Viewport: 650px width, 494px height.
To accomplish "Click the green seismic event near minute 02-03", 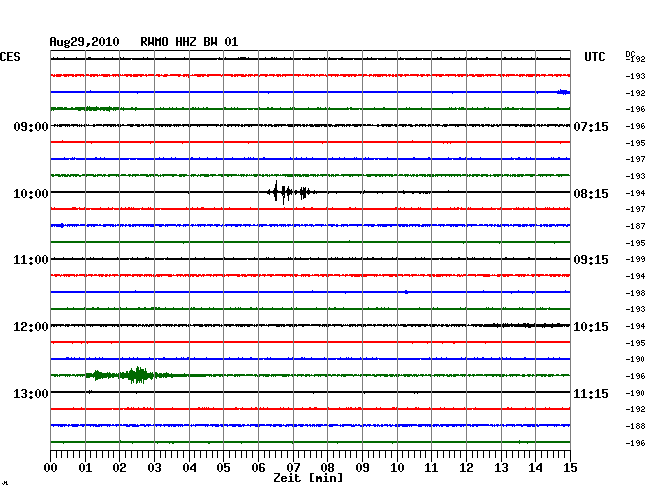I will coord(137,375).
